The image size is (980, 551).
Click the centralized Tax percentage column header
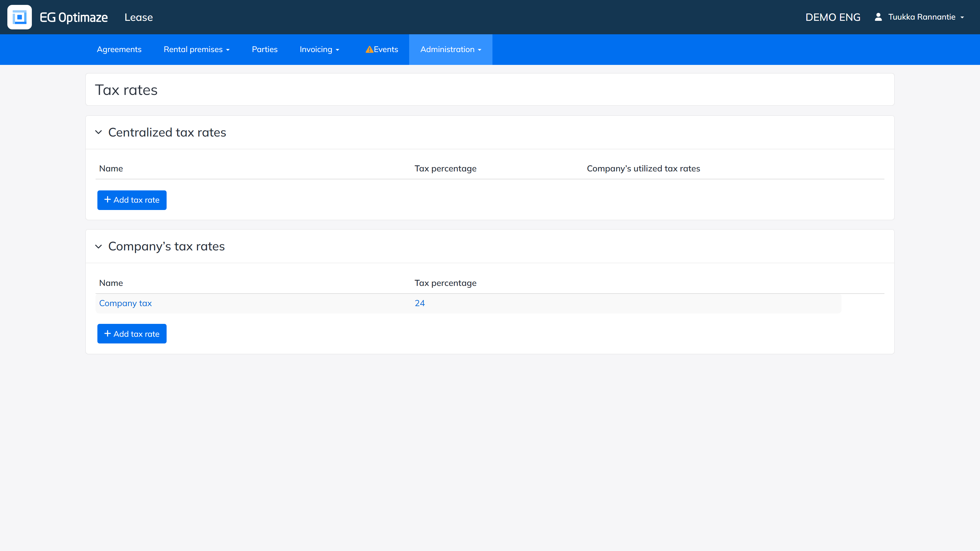[x=446, y=168]
